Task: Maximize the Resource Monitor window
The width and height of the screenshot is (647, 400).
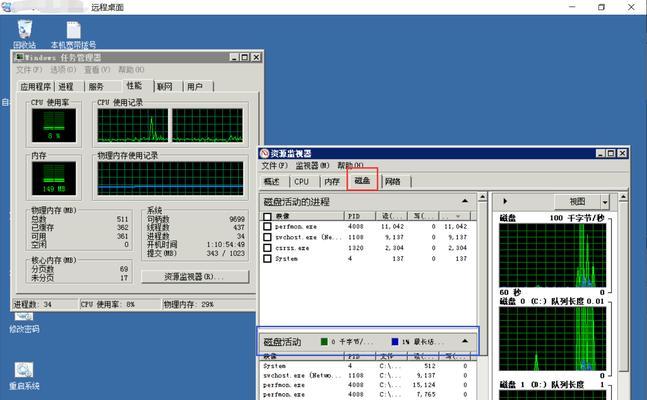Action: coord(611,154)
